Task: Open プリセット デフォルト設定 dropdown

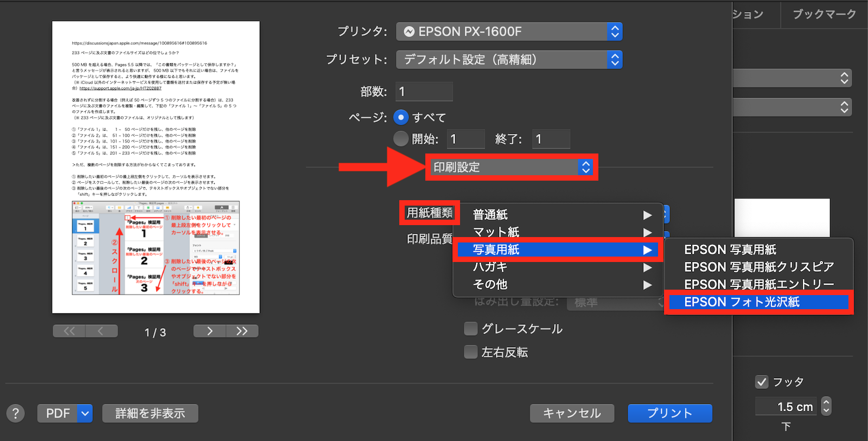Action: (x=509, y=60)
